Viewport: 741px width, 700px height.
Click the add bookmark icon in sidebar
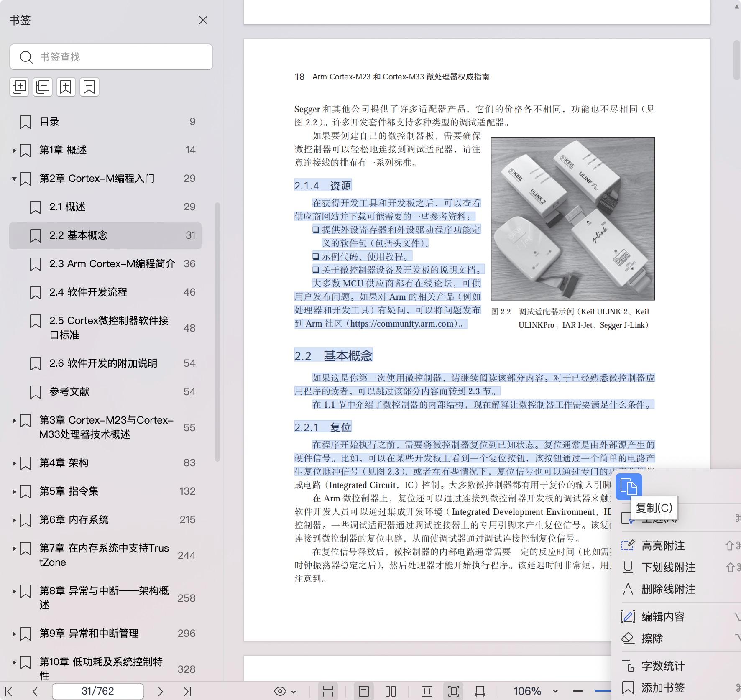[66, 87]
